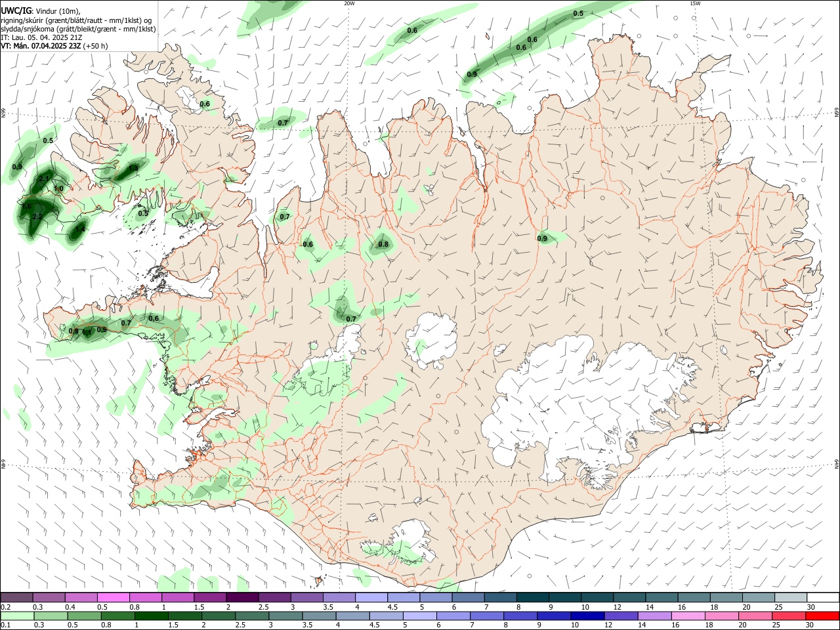Click the '1.0' precipitation value on the map

(58, 189)
